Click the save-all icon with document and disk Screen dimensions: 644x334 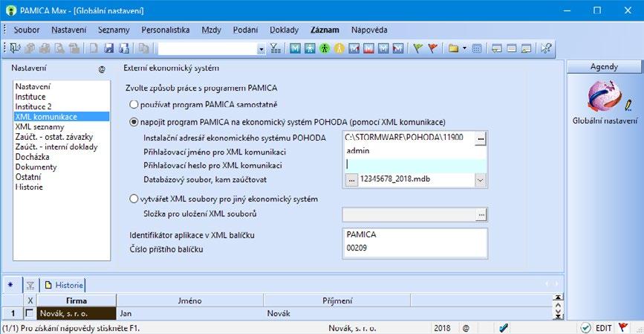point(123,48)
